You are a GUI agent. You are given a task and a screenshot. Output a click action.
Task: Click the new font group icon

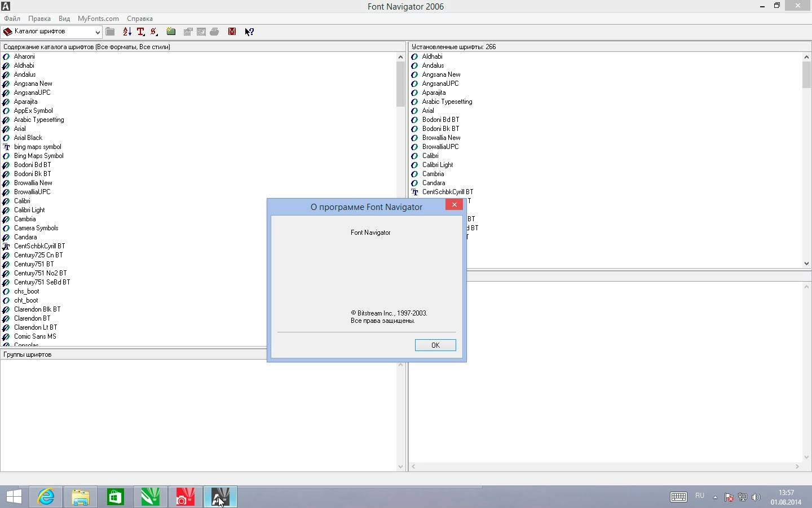pos(171,32)
